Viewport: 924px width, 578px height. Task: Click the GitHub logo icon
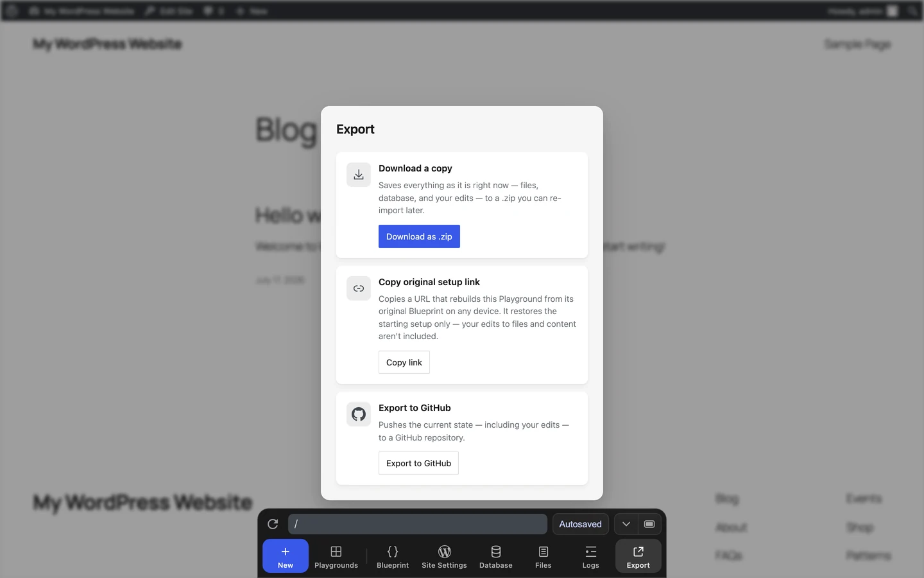pos(359,414)
